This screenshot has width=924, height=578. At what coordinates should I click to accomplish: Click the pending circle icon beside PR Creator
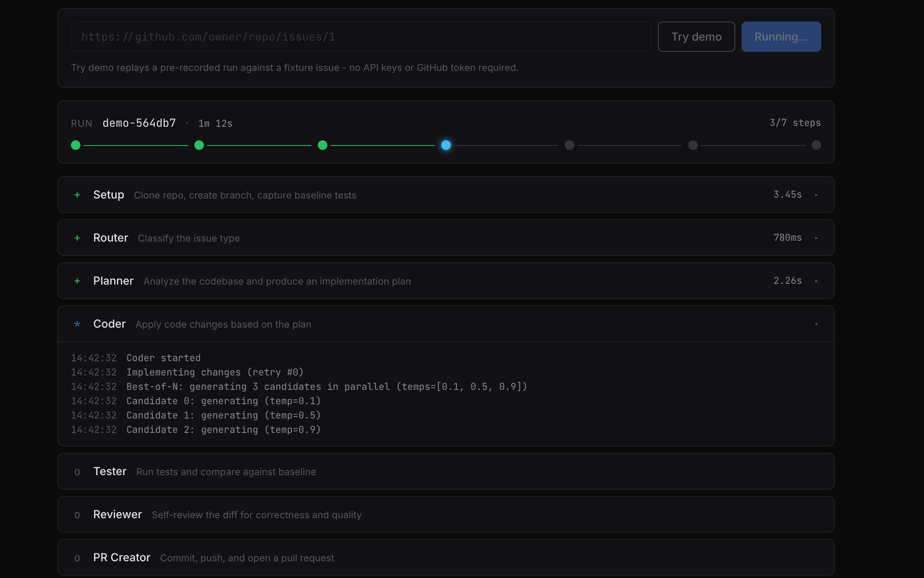click(x=77, y=558)
